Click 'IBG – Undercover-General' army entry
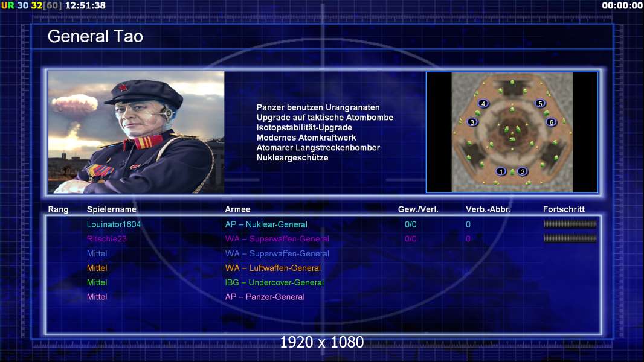Viewport: 644px width, 362px height. 274,282
